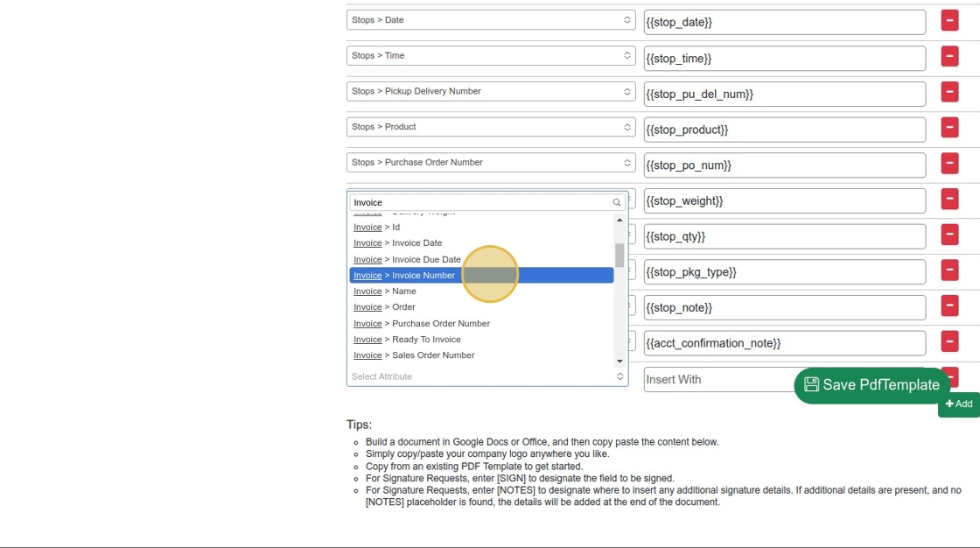Click minus button beside {{stop_weight}}
This screenshot has height=548, width=980.
[949, 200]
